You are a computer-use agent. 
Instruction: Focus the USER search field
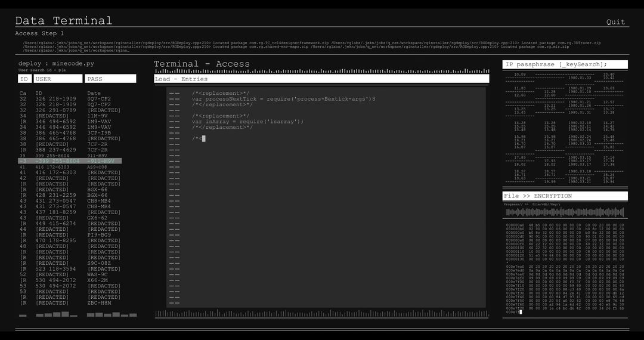[x=58, y=79]
